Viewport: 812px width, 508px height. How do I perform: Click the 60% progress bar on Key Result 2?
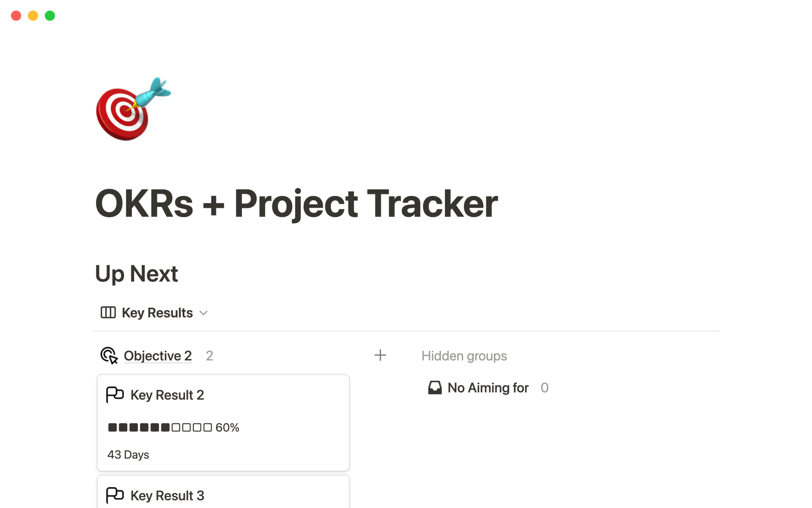(x=173, y=428)
